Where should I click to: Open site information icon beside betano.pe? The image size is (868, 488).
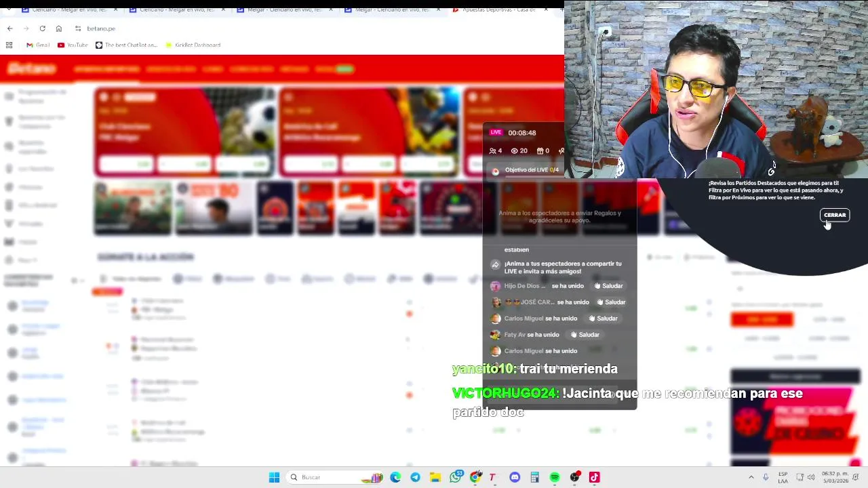pos(78,28)
